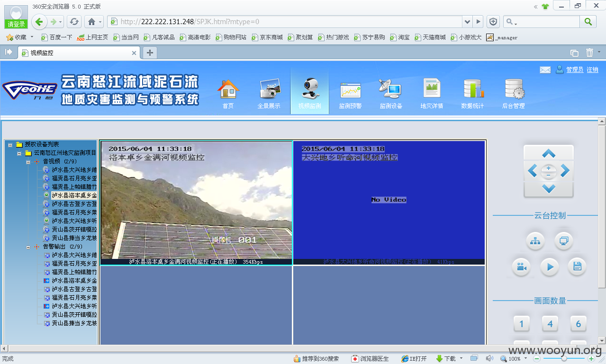This screenshot has height=364, width=606.
Task: Select the 洛本卓乡金满河 live video pane
Action: [x=196, y=203]
